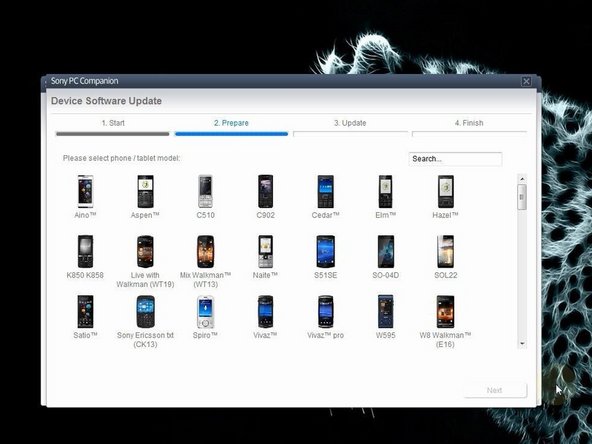Close the Sony PC Companion window
This screenshot has width=592, height=444.
tap(526, 81)
